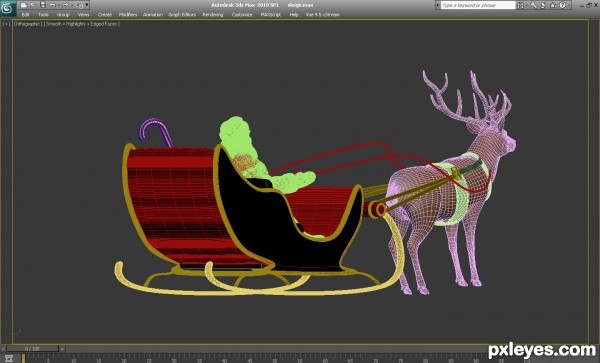Click the keyword search input field
Screen dimensions: 600x363
click(478, 5)
